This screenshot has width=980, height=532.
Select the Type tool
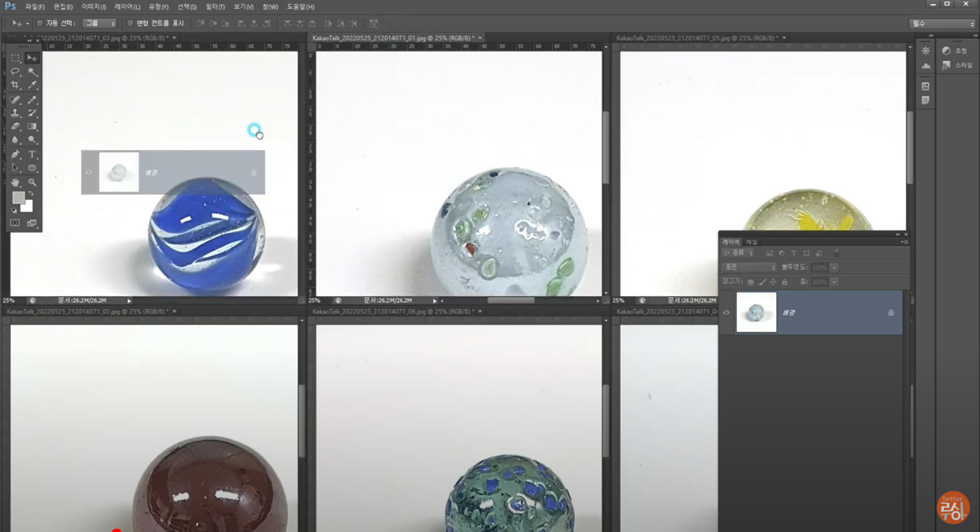click(x=32, y=154)
